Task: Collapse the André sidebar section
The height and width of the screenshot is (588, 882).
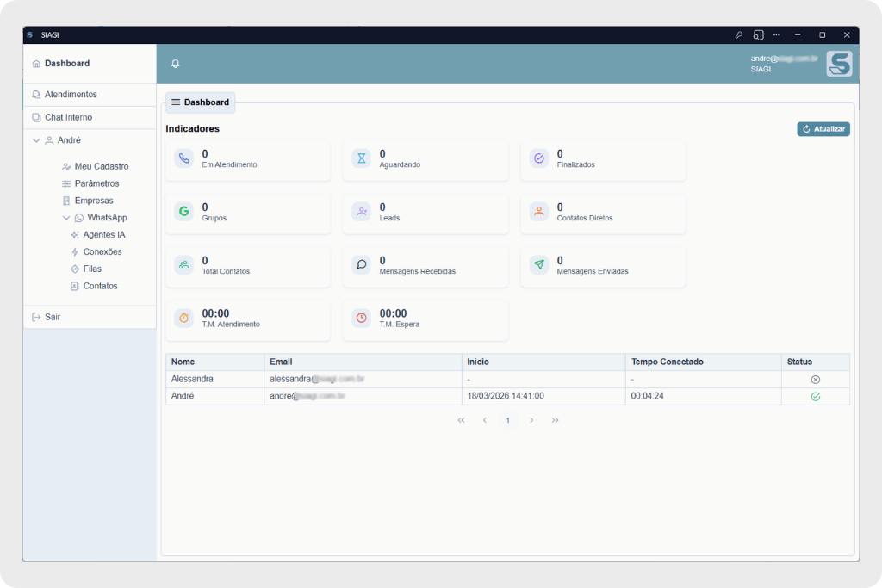Action: coord(36,140)
